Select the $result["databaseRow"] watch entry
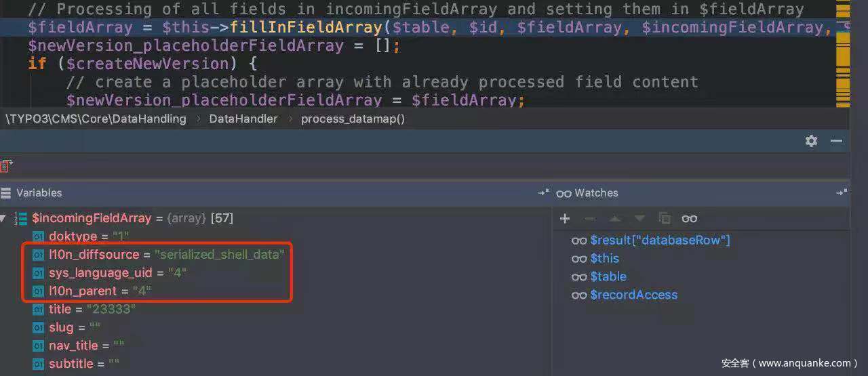Image resolution: width=868 pixels, height=376 pixels. (660, 240)
